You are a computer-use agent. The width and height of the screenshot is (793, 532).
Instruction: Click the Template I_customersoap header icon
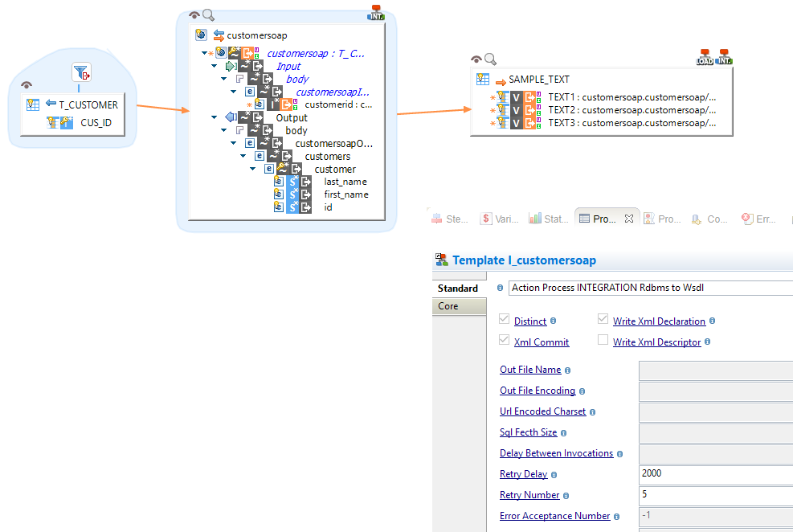[440, 260]
